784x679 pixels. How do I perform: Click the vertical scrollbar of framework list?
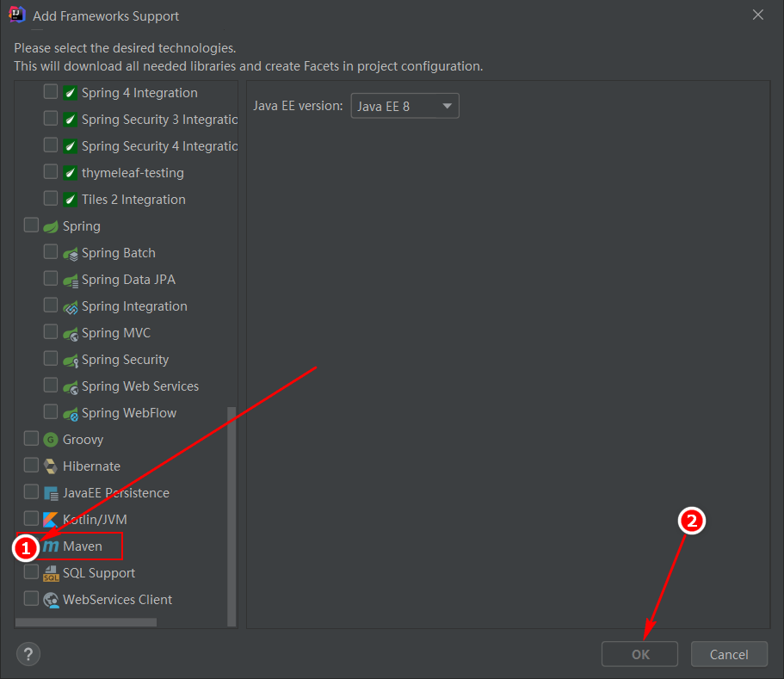point(231,516)
